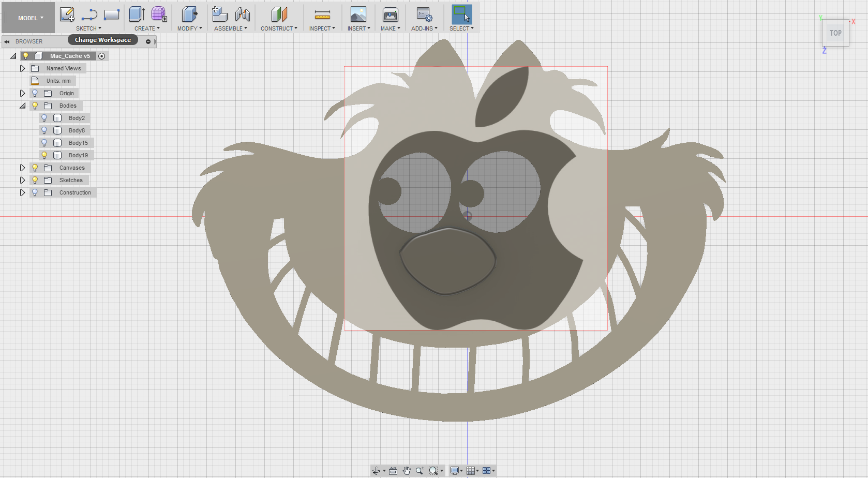Select the Line sketch tool icon
868x478 pixels.
point(89,14)
